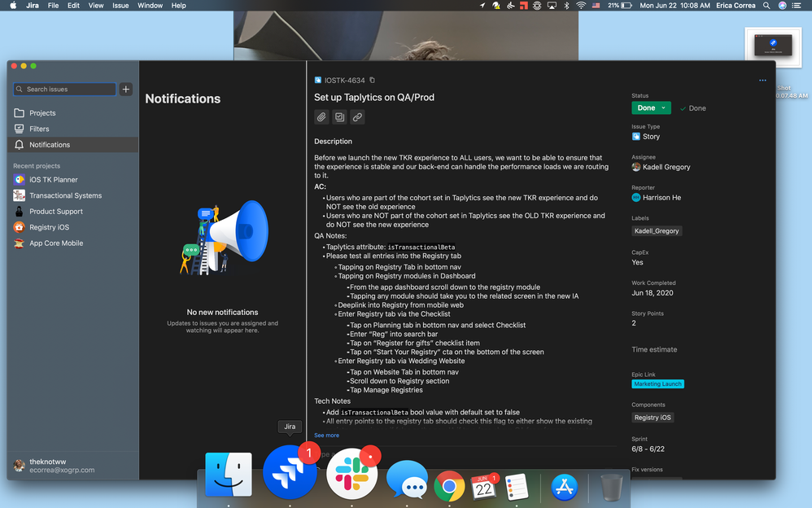Viewport: 812px width, 508px height.
Task: Open the Window menu
Action: tap(151, 6)
